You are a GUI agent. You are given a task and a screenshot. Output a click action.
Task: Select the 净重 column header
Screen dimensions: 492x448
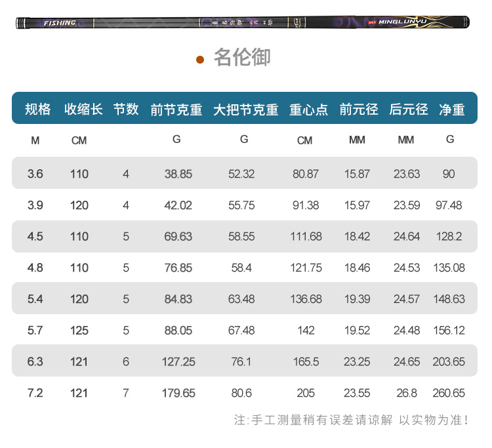(452, 110)
